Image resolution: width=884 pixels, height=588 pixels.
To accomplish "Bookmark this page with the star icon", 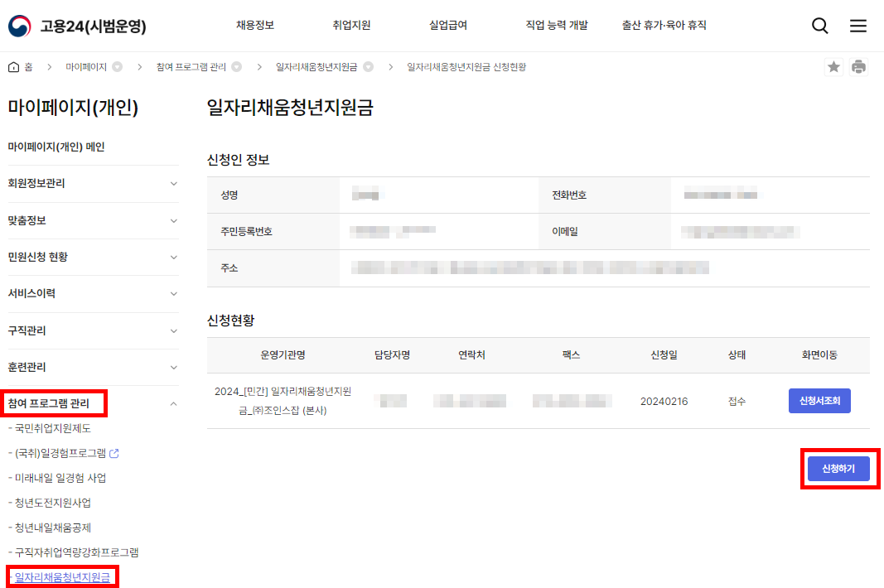I will click(833, 66).
